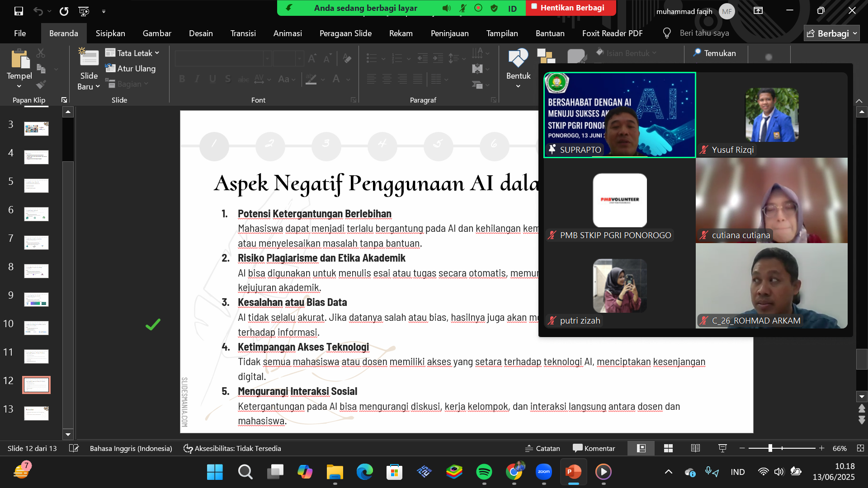Switch to Reading view icon
868x488 pixels.
695,448
